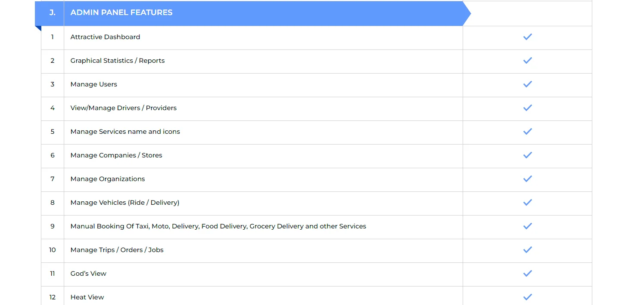
Task: Click the Admin Panel Features section header
Action: coord(121,13)
